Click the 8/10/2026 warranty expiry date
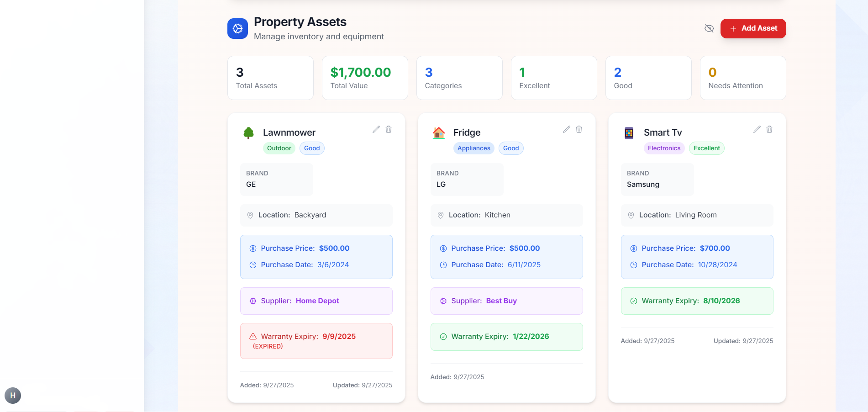The height and width of the screenshot is (412, 868). (x=721, y=301)
